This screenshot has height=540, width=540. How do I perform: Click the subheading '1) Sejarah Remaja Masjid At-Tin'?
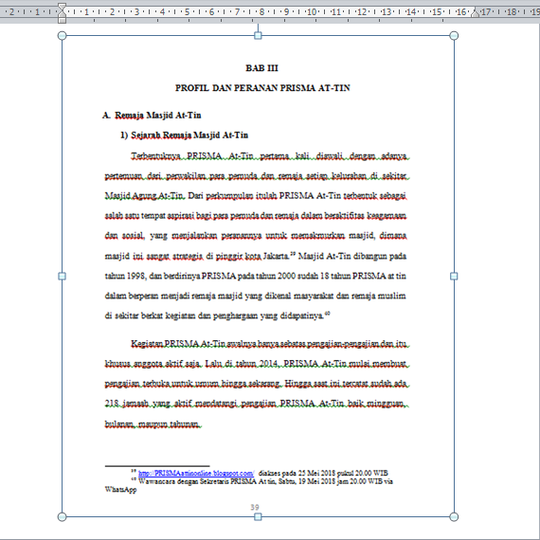[184, 135]
